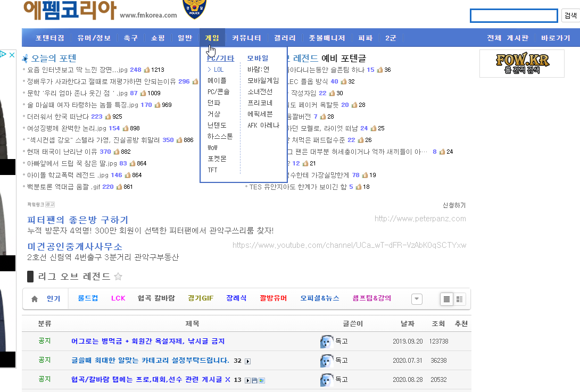This screenshot has width=580, height=392.
Task: Open the 포텐터짐 menu
Action: [x=49, y=38]
